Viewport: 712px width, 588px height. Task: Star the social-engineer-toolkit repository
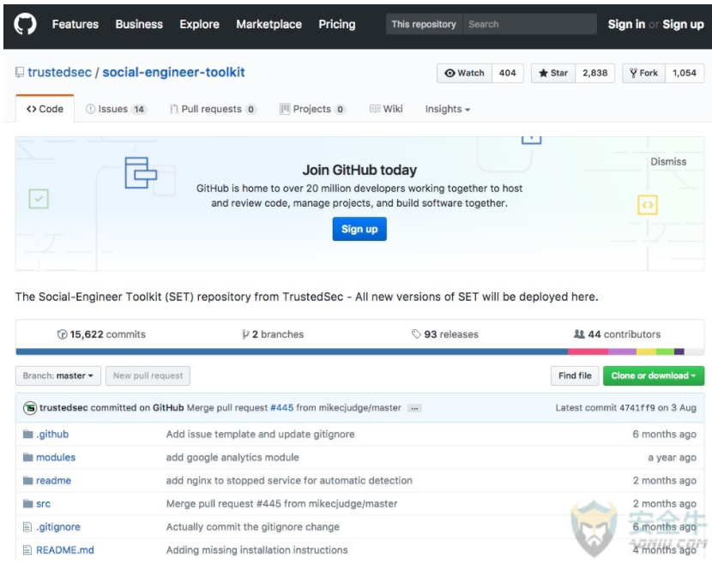553,74
